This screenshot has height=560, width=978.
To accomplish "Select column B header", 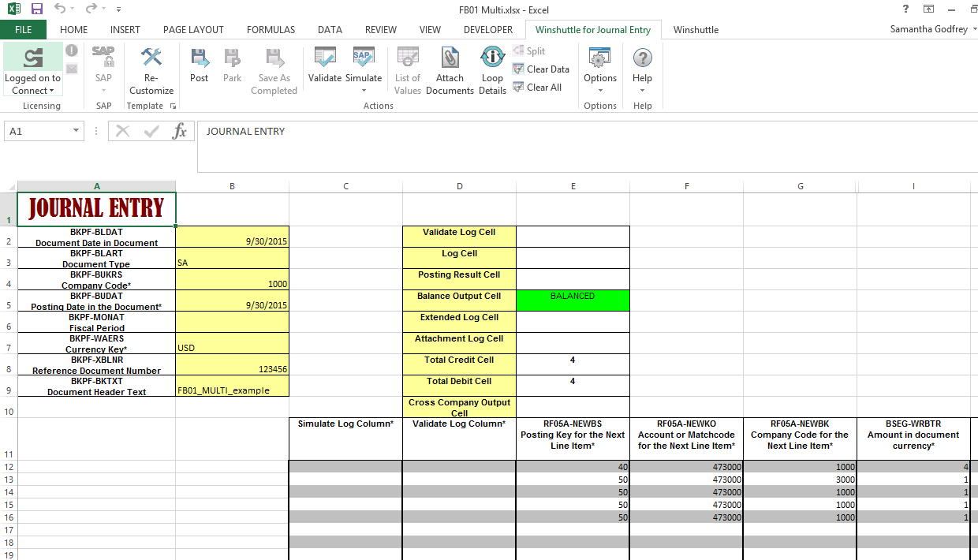I will click(233, 186).
